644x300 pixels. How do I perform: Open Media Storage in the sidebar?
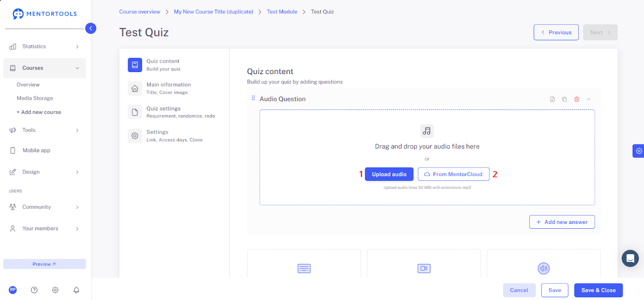35,98
